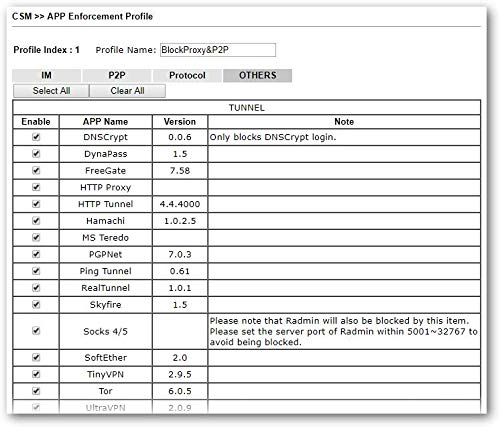Click the version 1.0.2.5 cell

pyautogui.click(x=180, y=221)
